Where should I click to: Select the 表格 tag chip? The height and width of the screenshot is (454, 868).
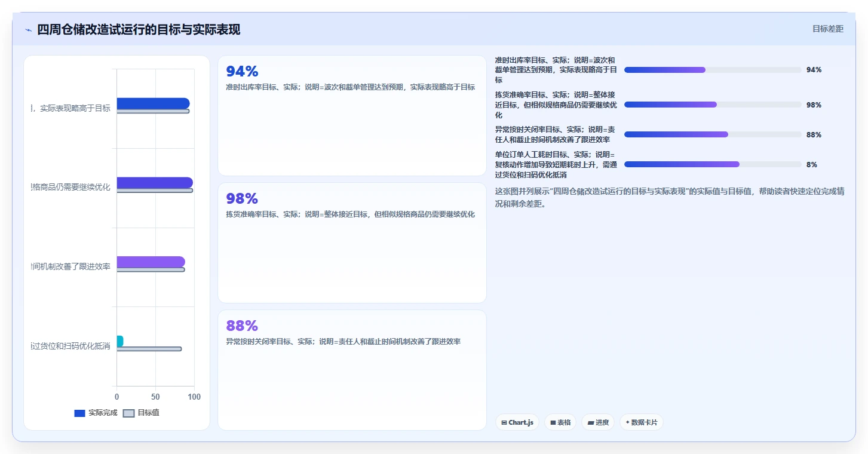point(560,422)
